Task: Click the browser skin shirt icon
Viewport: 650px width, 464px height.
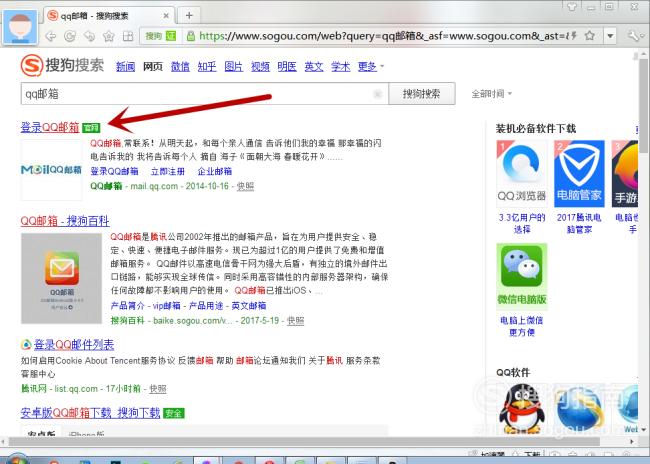Action: click(572, 6)
